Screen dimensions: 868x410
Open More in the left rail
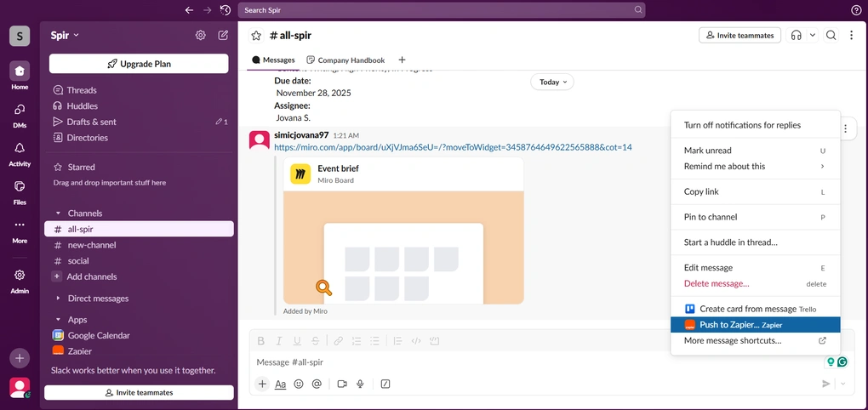coord(20,231)
